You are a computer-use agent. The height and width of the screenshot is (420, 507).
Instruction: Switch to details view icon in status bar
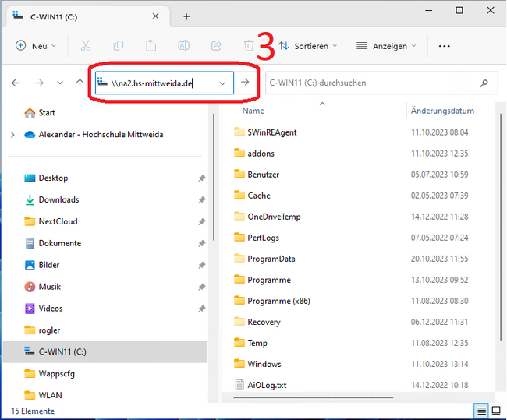pyautogui.click(x=482, y=410)
